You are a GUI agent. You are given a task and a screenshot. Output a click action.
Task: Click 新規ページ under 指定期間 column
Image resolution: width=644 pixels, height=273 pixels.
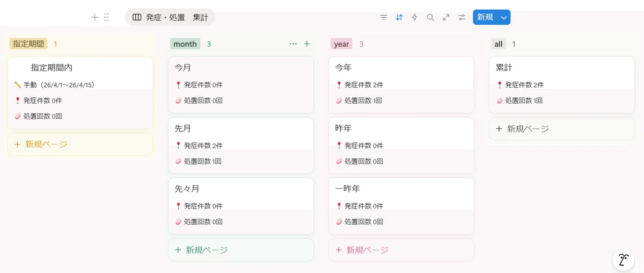[x=80, y=145]
